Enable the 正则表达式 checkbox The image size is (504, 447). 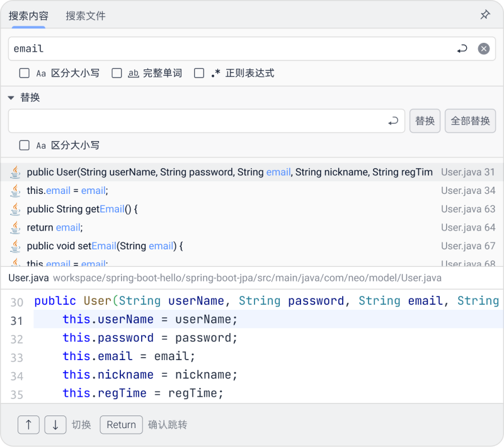click(x=199, y=73)
